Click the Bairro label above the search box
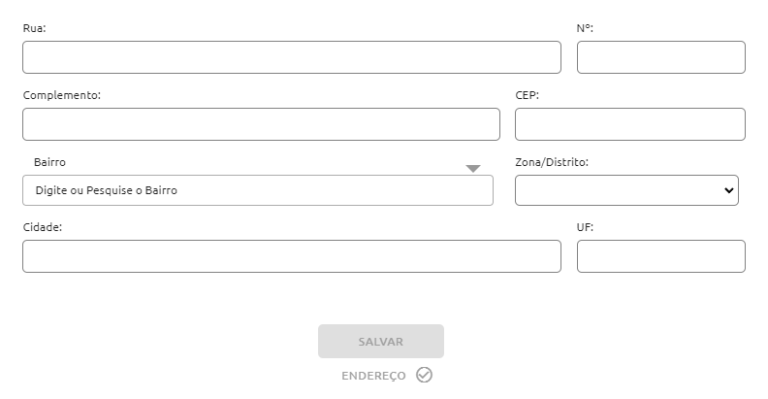Screen dimensions: 768x399 tap(49, 162)
